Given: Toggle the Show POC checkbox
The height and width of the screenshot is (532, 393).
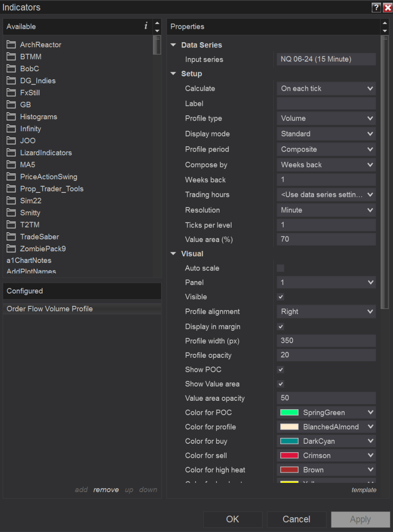Looking at the screenshot, I should click(x=280, y=370).
